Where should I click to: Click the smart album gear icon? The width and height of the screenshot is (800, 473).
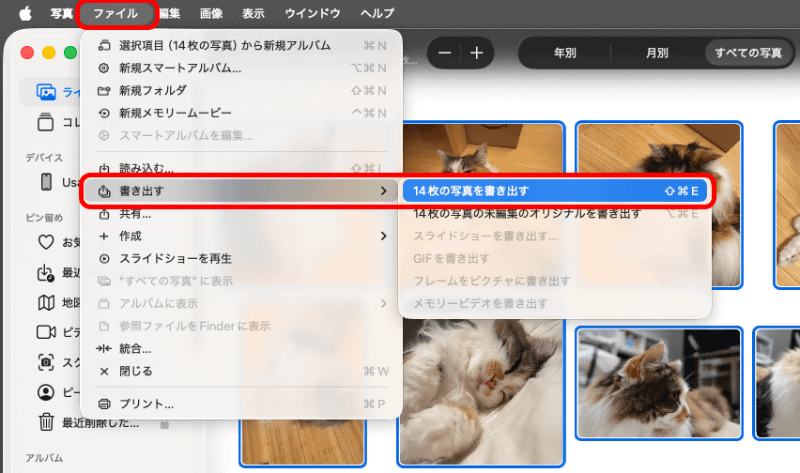(104, 68)
